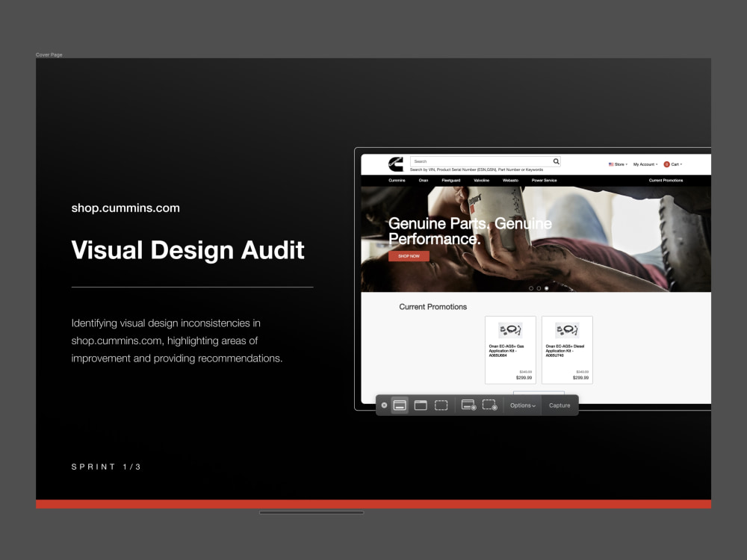Screen dimensions: 747x560
Task: Click the Identifying visual design inconsistencies paragraph
Action: (177, 340)
